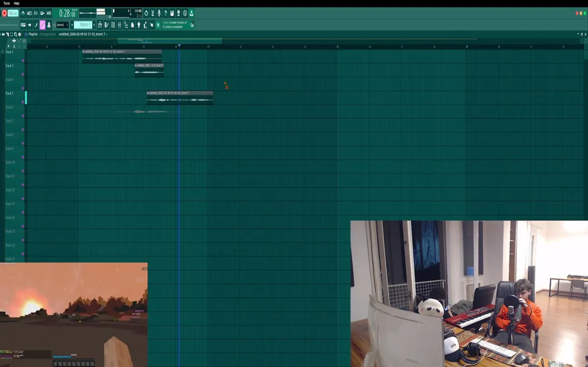This screenshot has width=588, height=367.
Task: Open the project picker pages icon
Action: point(132,25)
